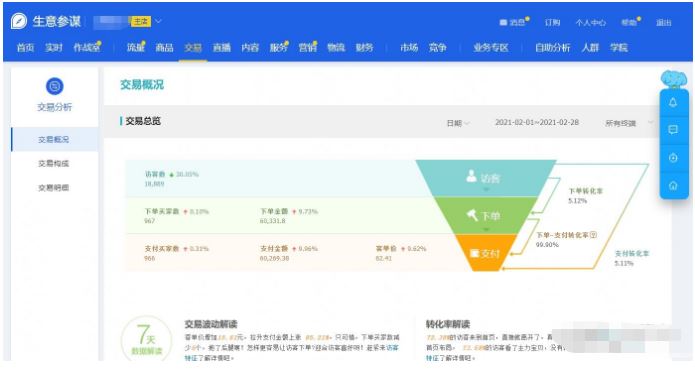Viewport: 695px width, 381px height.
Task: Select the 交易 tab
Action: coord(193,47)
